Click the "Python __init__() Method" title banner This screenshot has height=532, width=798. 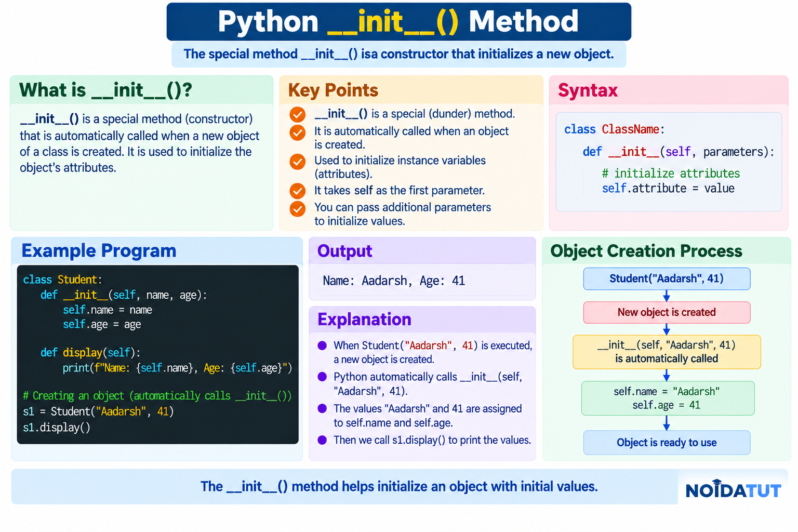[398, 22]
